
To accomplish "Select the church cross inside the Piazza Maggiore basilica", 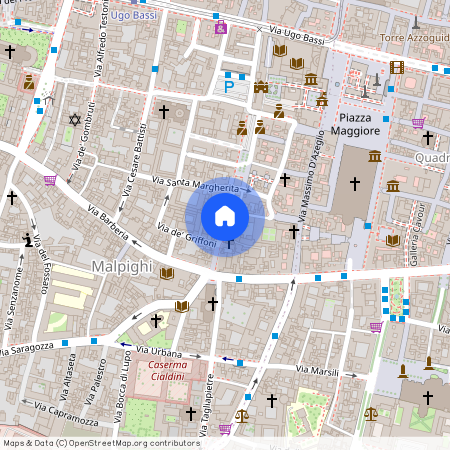I will (x=355, y=184).
